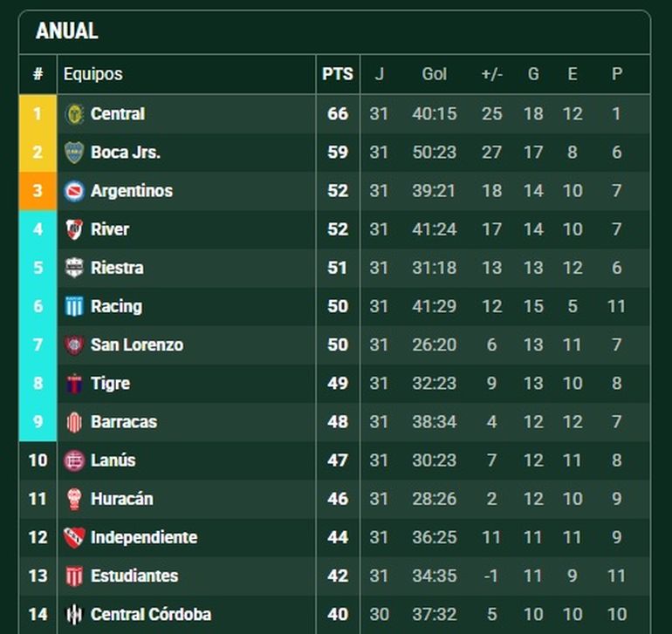Click the yellow position 1 marker

(38, 114)
